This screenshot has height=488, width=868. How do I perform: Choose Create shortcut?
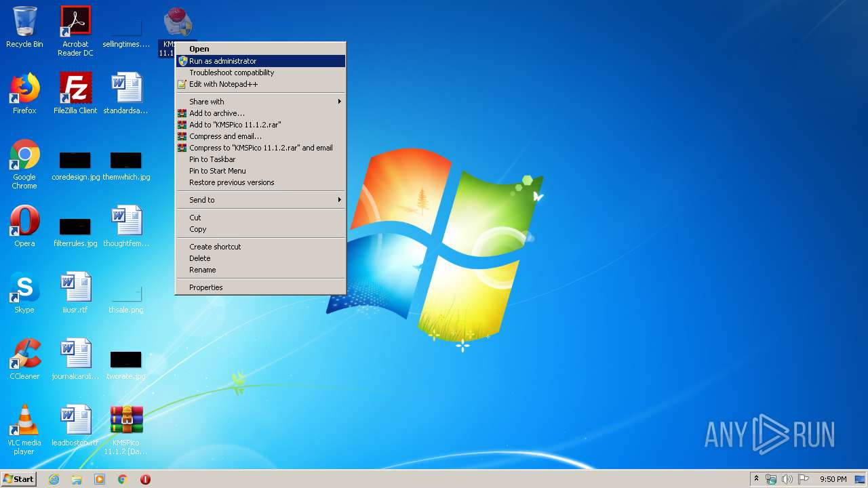(260, 247)
